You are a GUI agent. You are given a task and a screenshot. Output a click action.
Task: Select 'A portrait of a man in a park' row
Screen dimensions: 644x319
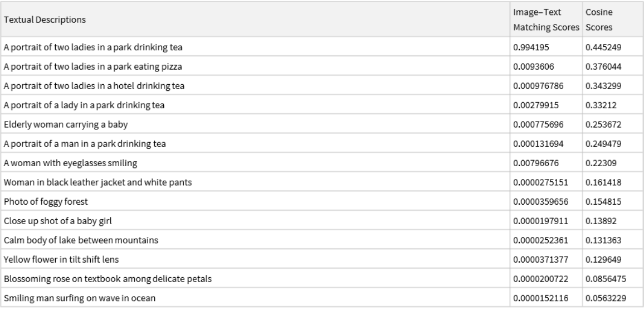pyautogui.click(x=85, y=144)
